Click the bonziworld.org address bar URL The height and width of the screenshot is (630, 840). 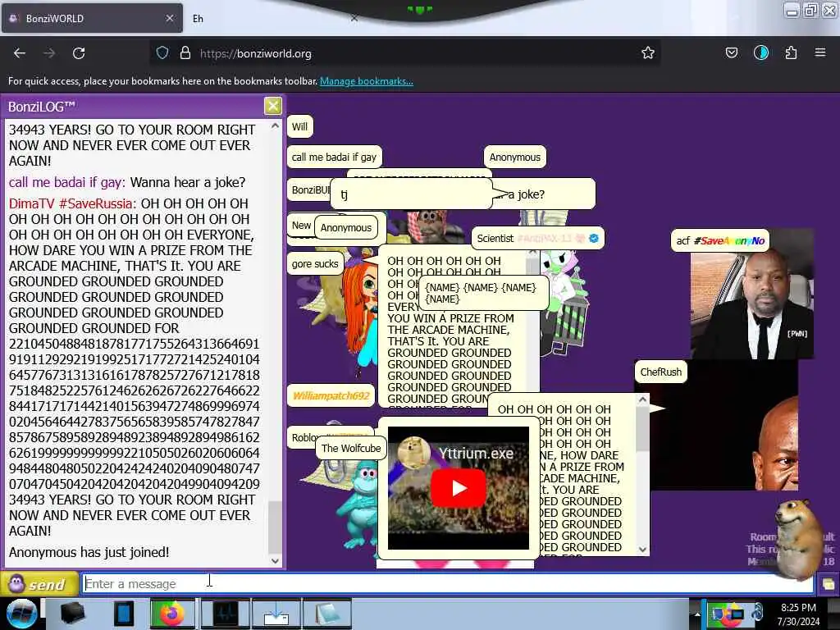[x=256, y=53]
